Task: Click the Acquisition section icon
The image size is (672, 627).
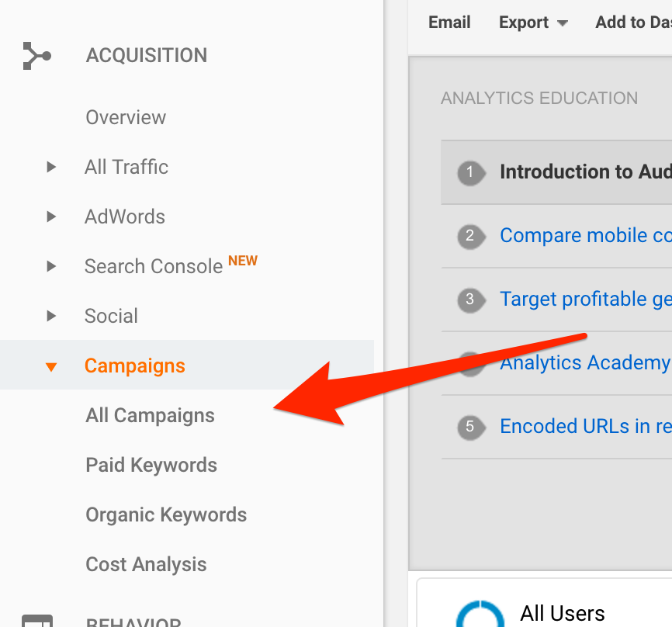Action: point(36,56)
